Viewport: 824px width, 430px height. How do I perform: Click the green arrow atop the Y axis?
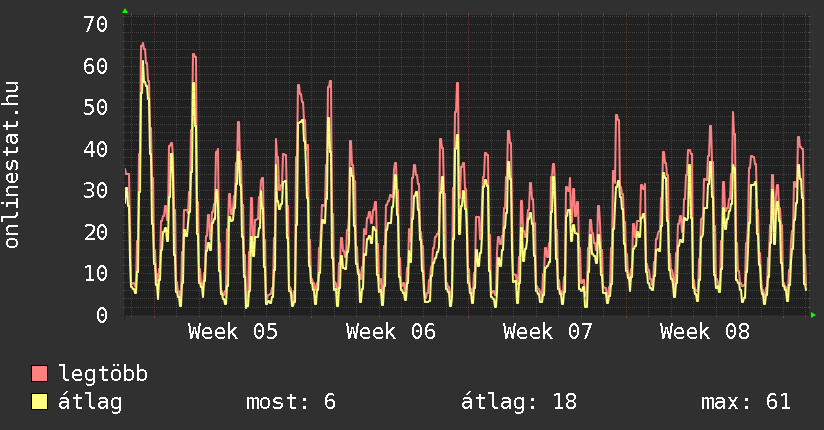(x=125, y=11)
